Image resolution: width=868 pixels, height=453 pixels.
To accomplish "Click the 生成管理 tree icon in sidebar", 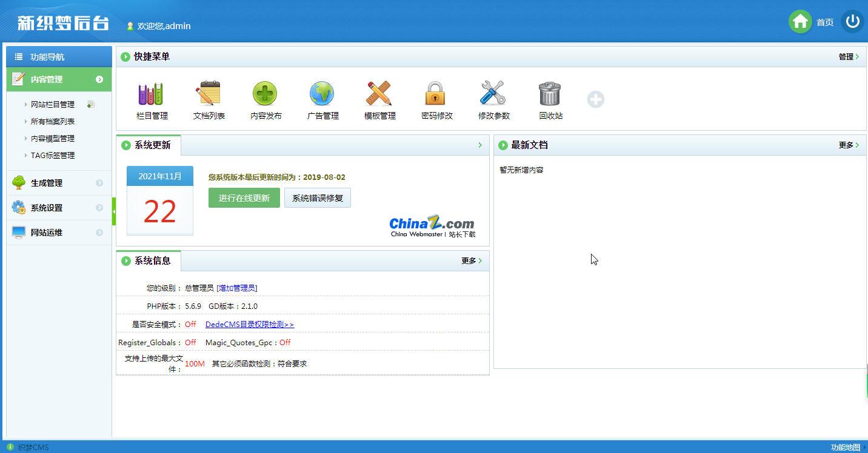I will (x=19, y=182).
